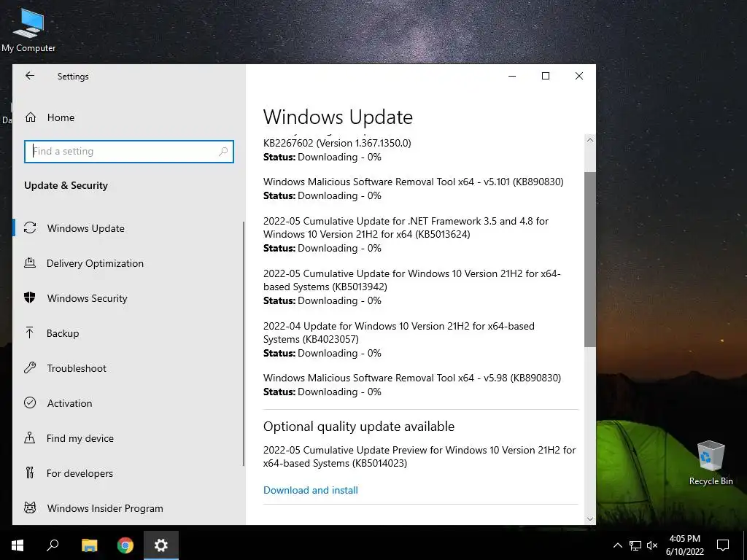
Task: Click the Delivery Optimization icon
Action: pos(30,262)
